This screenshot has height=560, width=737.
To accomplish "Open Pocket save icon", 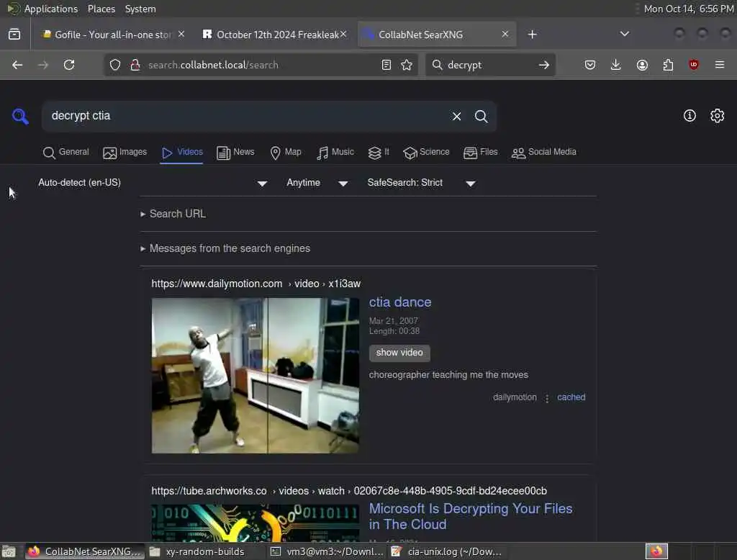I will [x=590, y=65].
